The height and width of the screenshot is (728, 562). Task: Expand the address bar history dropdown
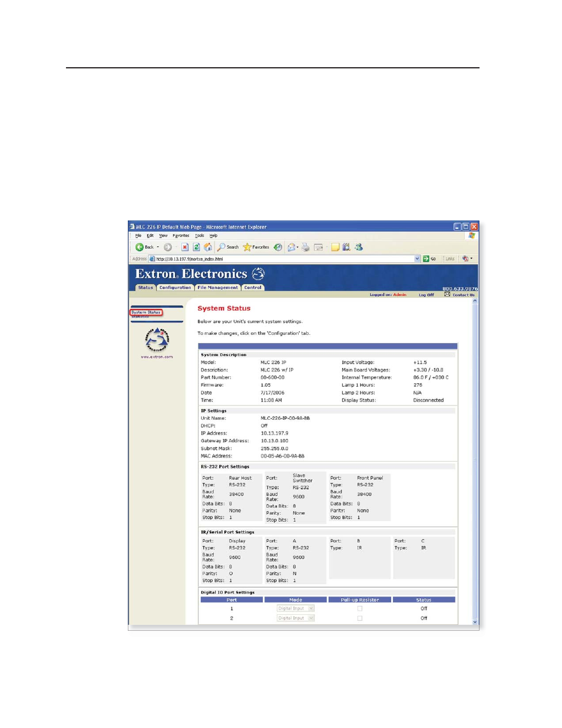(x=417, y=259)
